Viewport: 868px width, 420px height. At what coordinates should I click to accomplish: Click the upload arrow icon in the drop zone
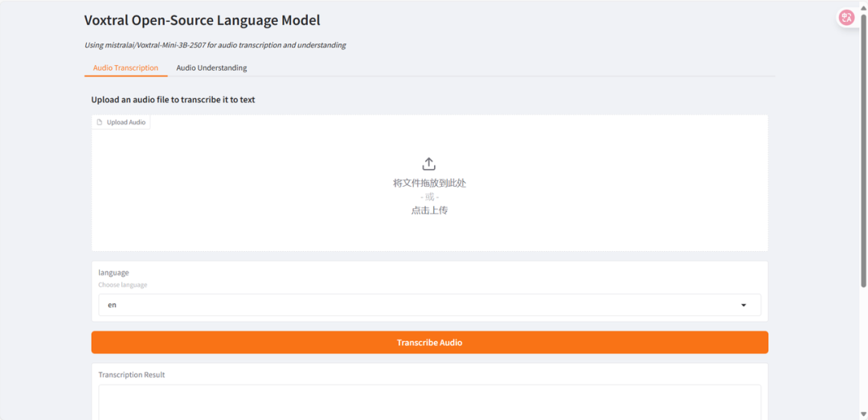coord(429,164)
